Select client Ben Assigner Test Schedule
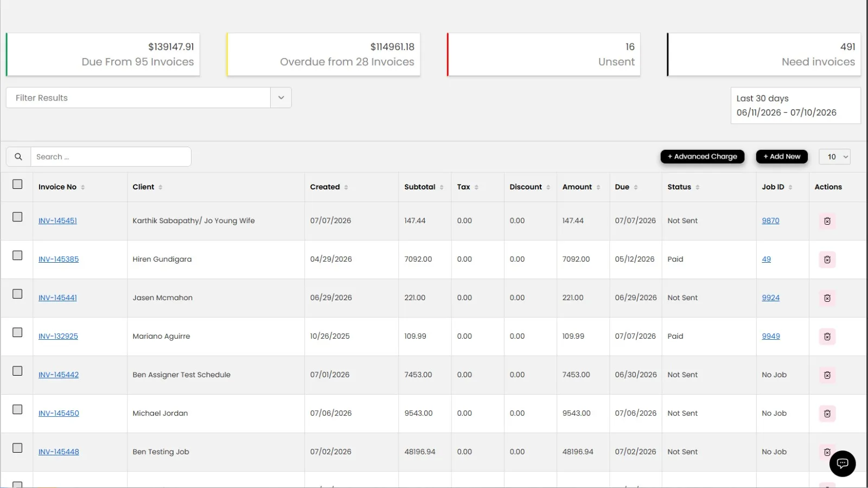 182,375
